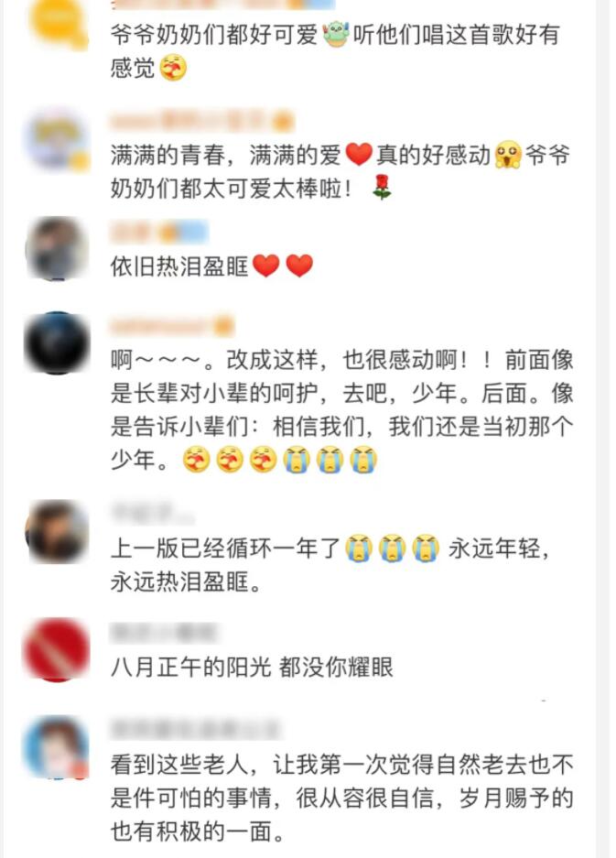Click username above 啊～～～ 改成这样 comment

[x=172, y=326]
